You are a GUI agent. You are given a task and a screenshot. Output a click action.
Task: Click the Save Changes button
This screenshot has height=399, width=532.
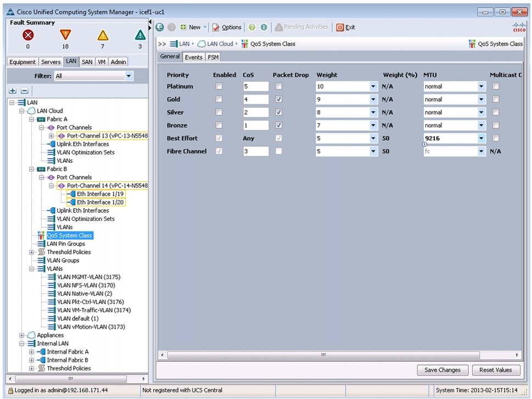click(443, 370)
